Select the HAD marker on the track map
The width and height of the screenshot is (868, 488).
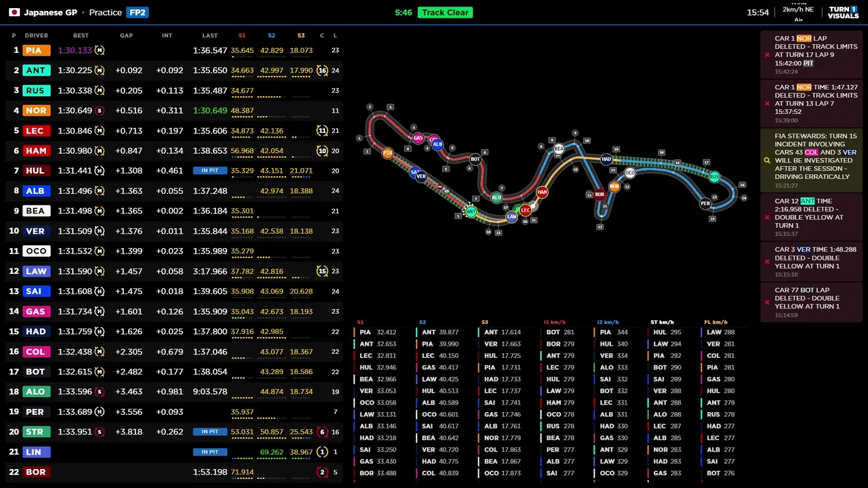(x=606, y=159)
